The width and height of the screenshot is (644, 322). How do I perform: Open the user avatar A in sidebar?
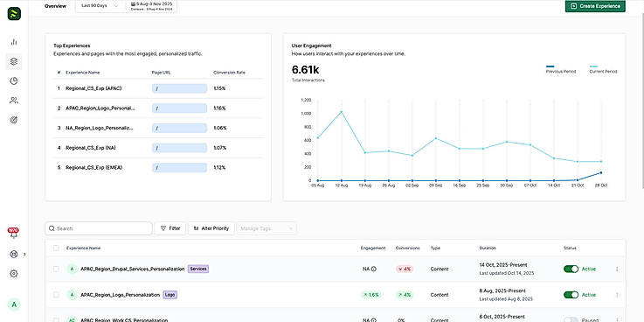coord(14,304)
